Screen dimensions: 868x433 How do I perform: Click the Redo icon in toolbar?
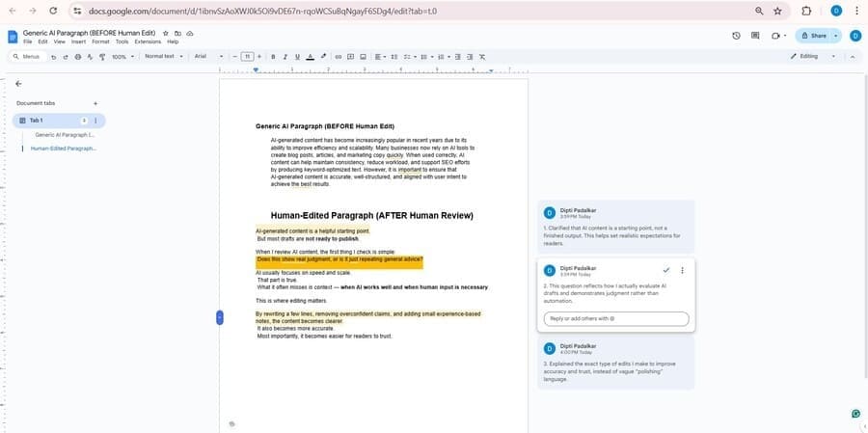tap(66, 57)
